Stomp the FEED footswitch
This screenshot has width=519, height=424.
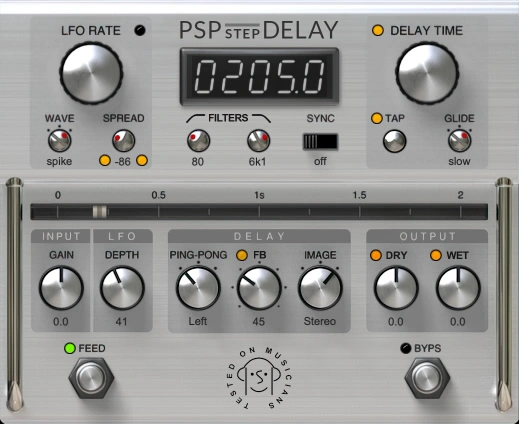click(91, 378)
